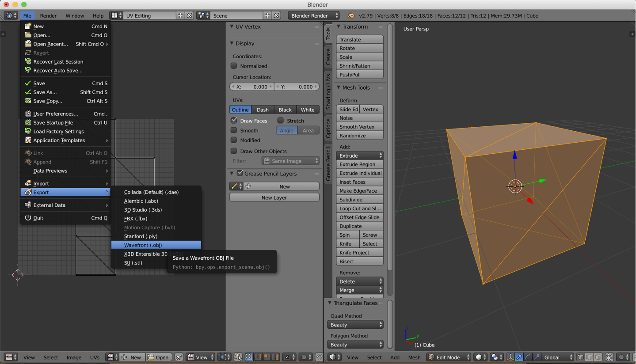Click the Inset Faces button
Screen dimensions: 636x364
click(x=360, y=182)
